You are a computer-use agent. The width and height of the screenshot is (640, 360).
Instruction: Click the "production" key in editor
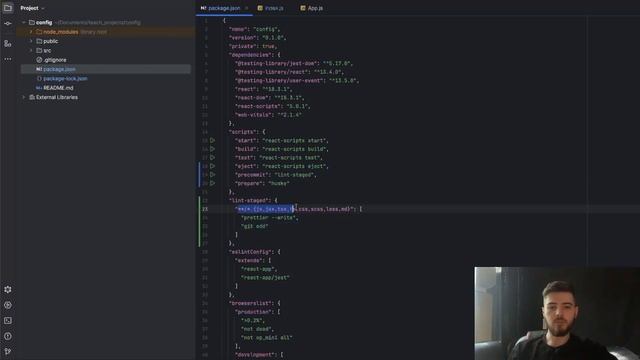pos(254,312)
